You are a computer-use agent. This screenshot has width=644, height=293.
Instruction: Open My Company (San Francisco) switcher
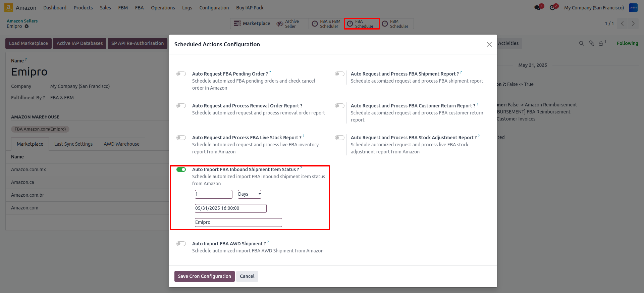594,8
